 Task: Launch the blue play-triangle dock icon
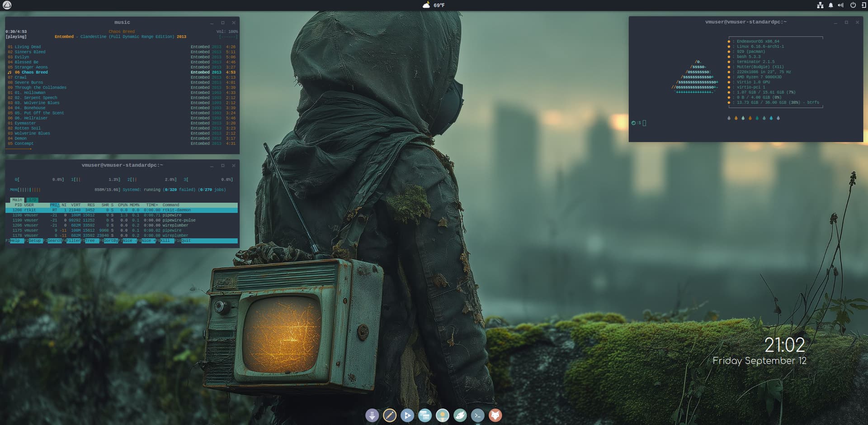[407, 415]
